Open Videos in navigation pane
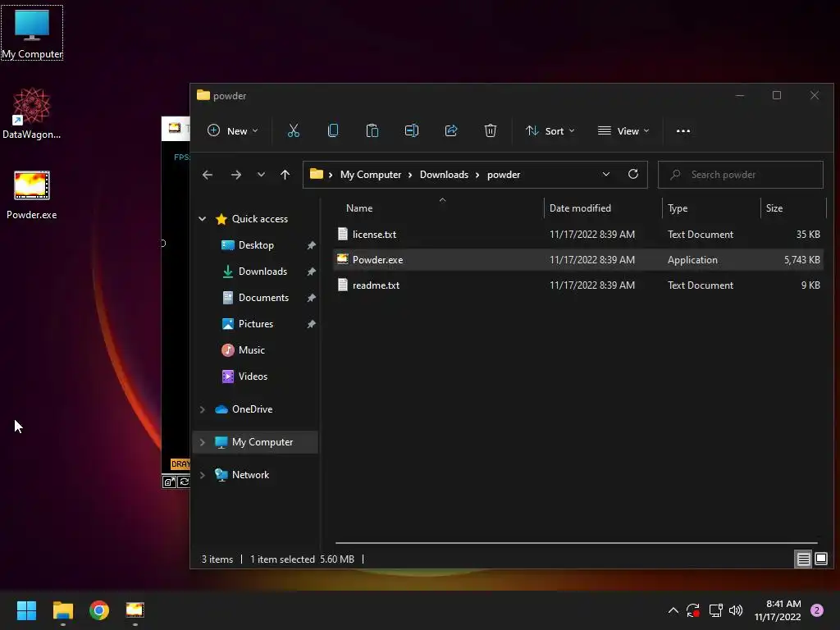Viewport: 840px width, 630px height. 253,376
